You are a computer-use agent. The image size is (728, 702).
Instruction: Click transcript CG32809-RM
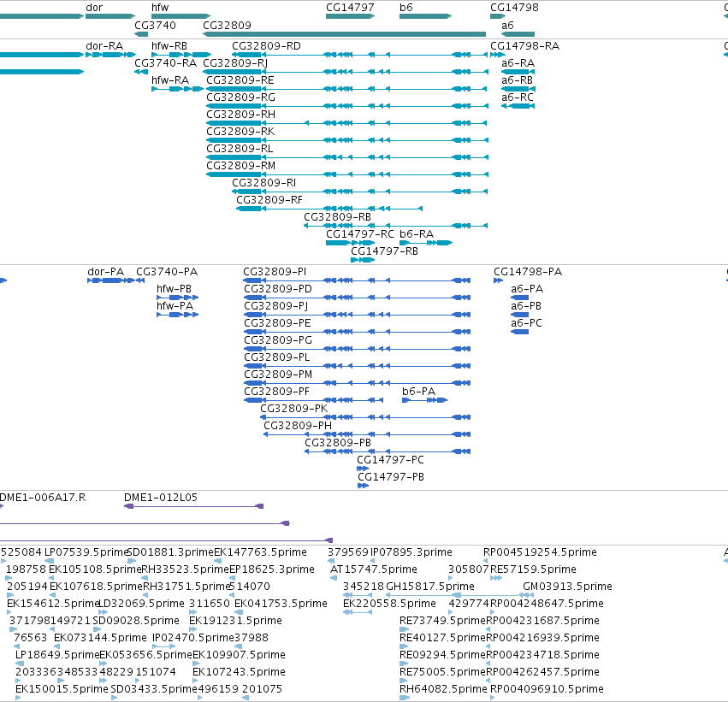(241, 166)
